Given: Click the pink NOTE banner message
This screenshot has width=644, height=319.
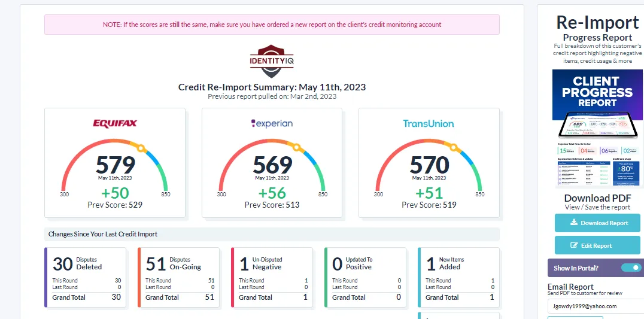Looking at the screenshot, I should (x=272, y=25).
